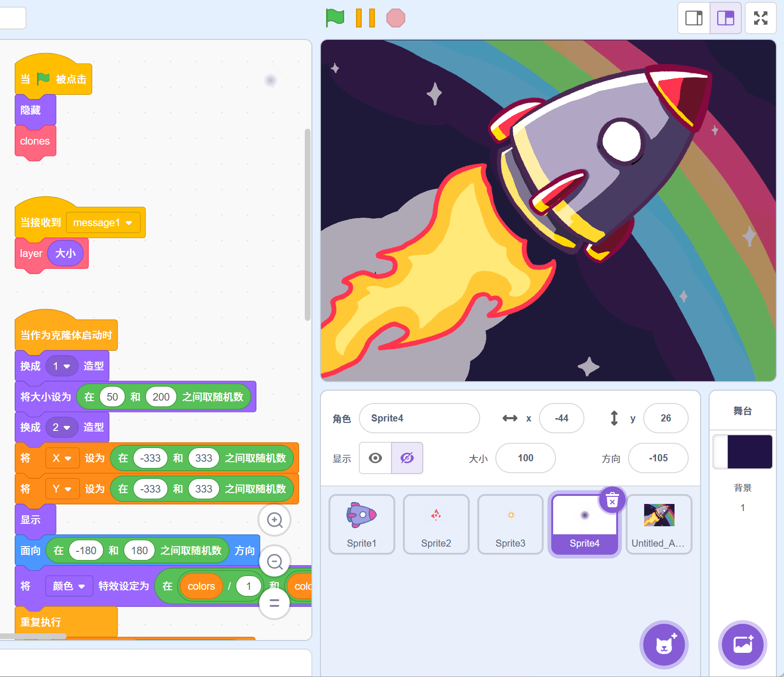Viewport: 784px width, 677px height.
Task: Zoom out of the code workspace
Action: click(274, 562)
